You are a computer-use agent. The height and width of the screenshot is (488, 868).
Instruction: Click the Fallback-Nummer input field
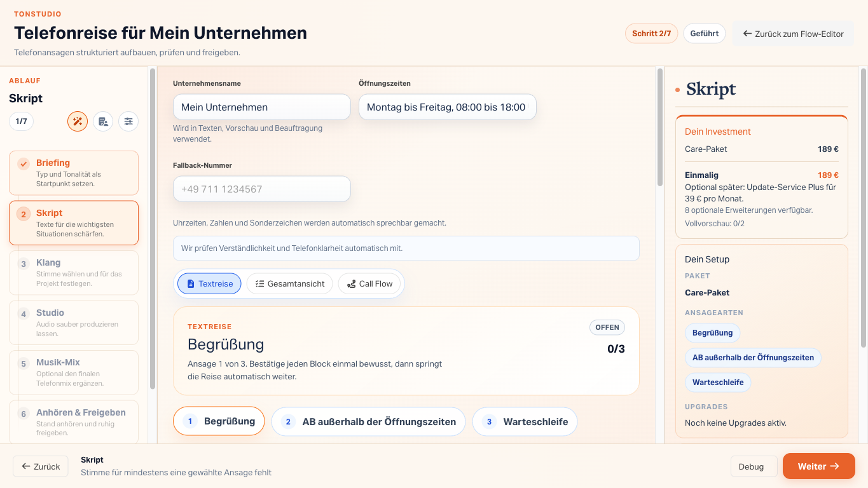(x=261, y=189)
